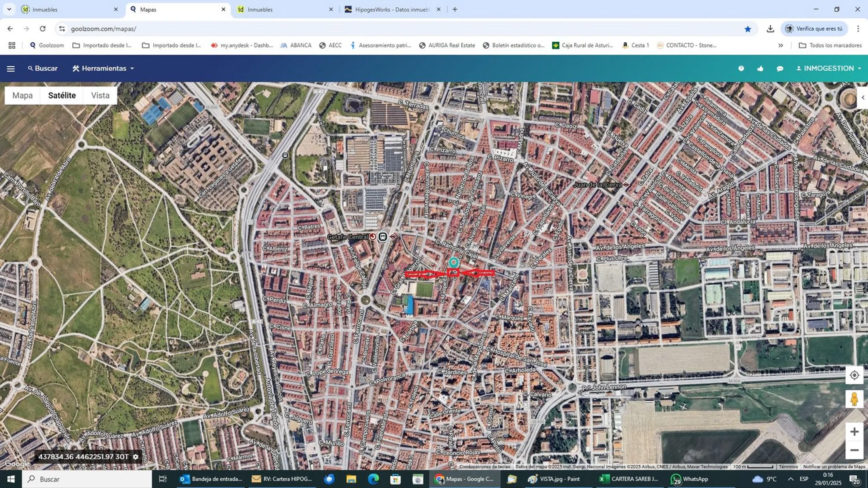Image resolution: width=868 pixels, height=488 pixels.
Task: Open coordinate settings gear icon
Action: pyautogui.click(x=135, y=457)
